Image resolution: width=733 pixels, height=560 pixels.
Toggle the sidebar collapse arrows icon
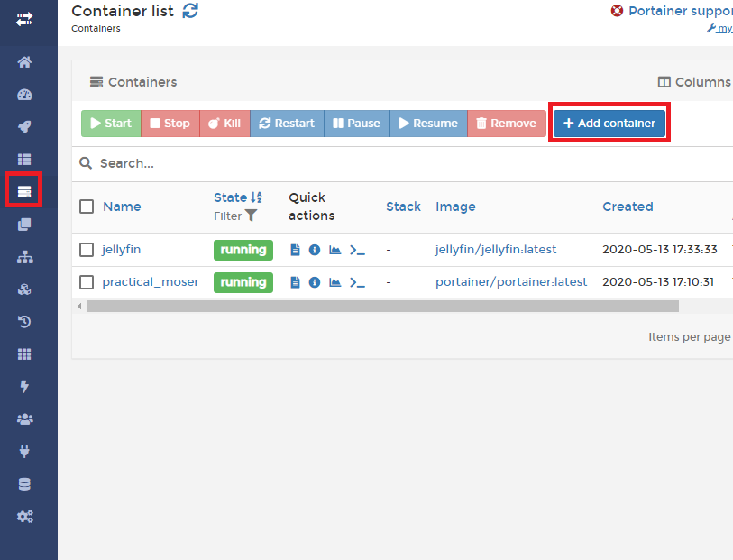(x=24, y=19)
